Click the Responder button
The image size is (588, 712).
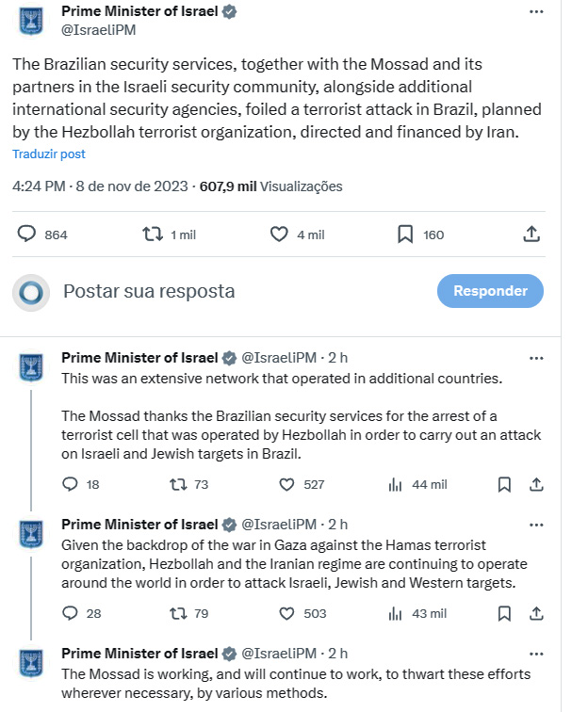pyautogui.click(x=490, y=291)
